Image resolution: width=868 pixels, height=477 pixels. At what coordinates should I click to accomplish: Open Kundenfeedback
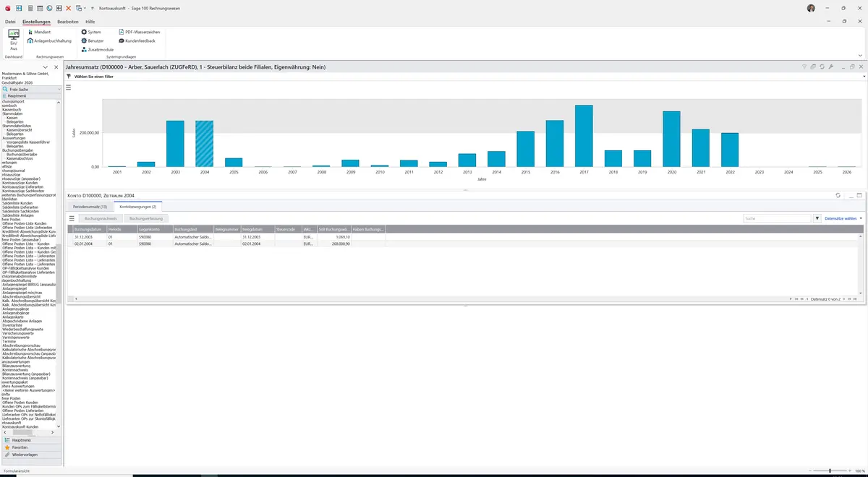[137, 41]
